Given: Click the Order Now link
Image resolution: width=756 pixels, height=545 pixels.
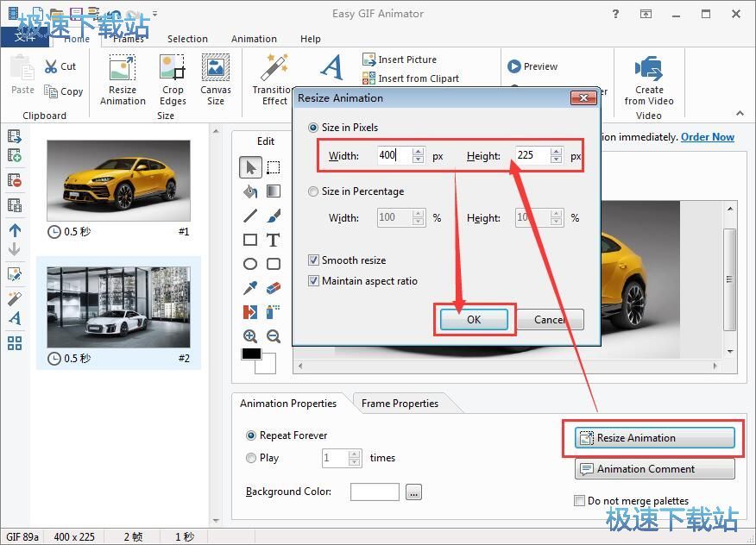Looking at the screenshot, I should (707, 136).
